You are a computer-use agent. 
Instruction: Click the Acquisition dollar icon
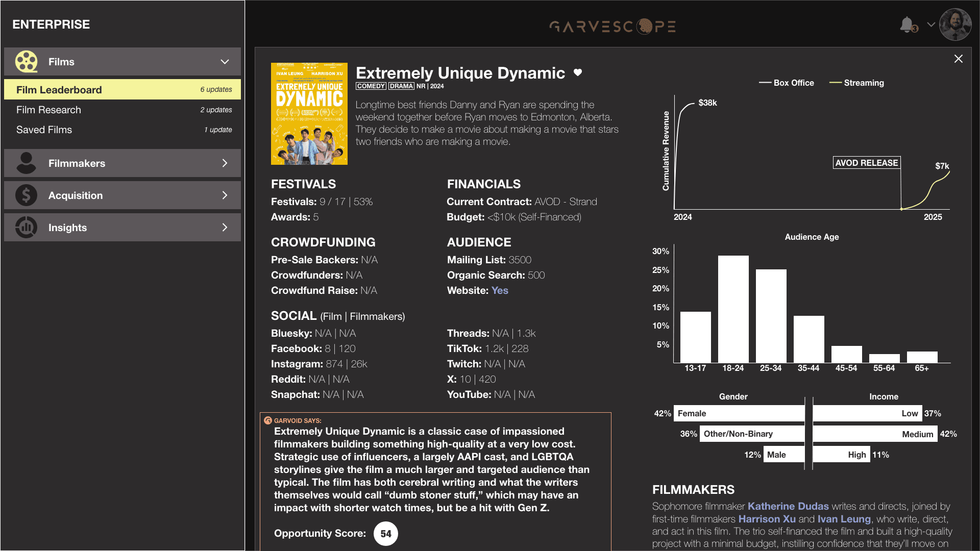(26, 195)
